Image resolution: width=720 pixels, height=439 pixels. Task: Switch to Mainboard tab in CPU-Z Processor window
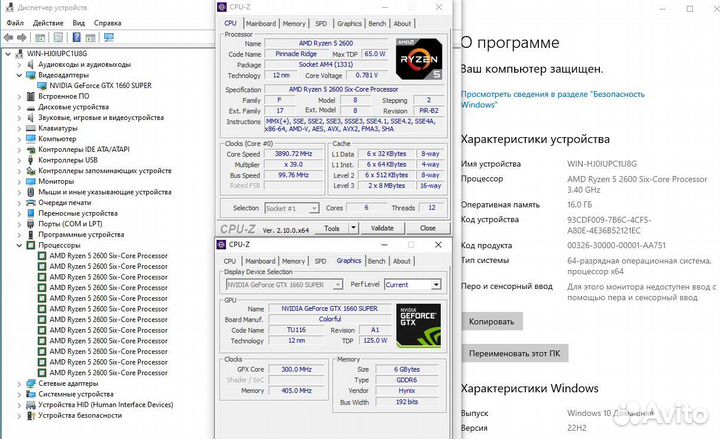(x=261, y=23)
